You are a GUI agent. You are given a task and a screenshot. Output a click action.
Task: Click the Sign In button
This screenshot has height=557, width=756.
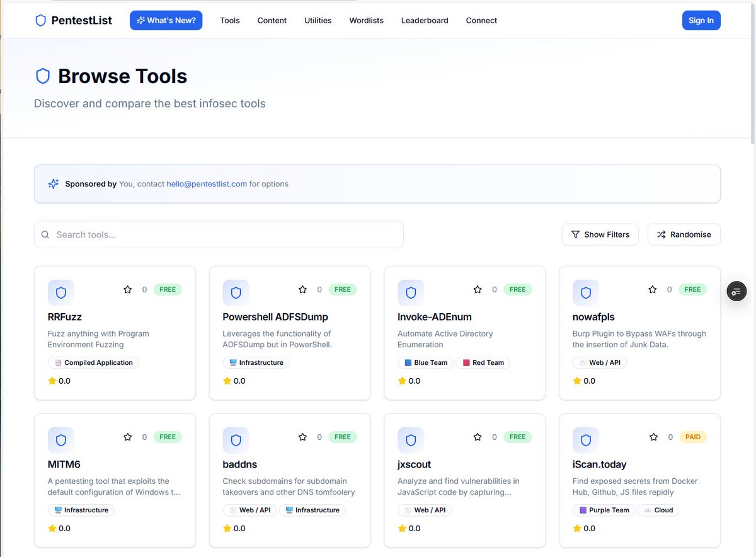701,20
